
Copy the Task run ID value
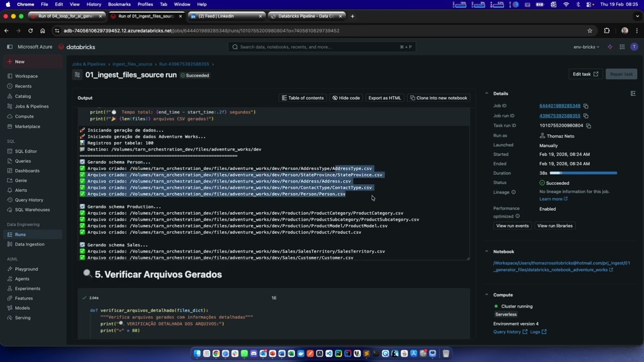point(588,126)
